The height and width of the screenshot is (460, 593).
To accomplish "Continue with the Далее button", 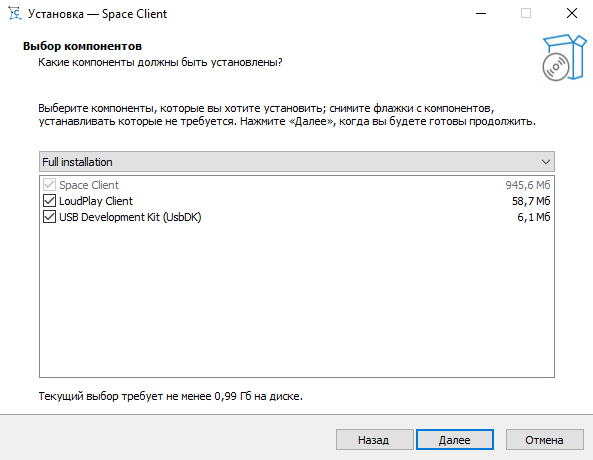I will pos(455,440).
